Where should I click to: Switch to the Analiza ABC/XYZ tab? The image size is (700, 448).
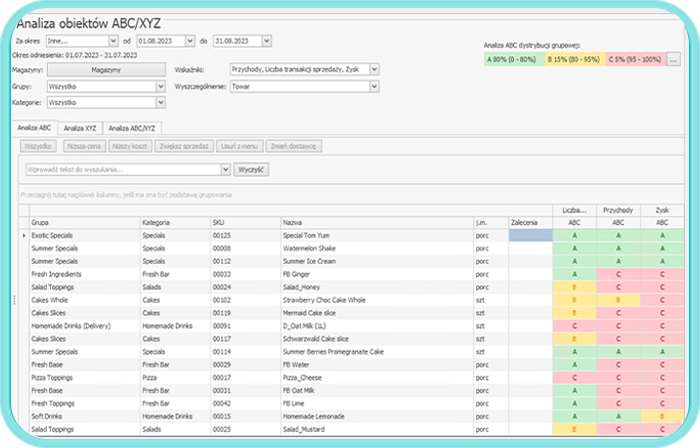tap(132, 128)
